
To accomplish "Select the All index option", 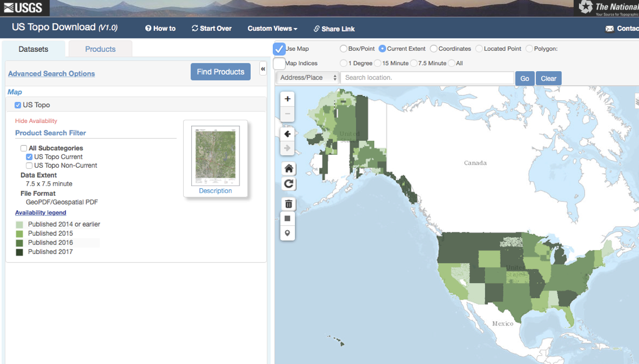I will [x=451, y=63].
